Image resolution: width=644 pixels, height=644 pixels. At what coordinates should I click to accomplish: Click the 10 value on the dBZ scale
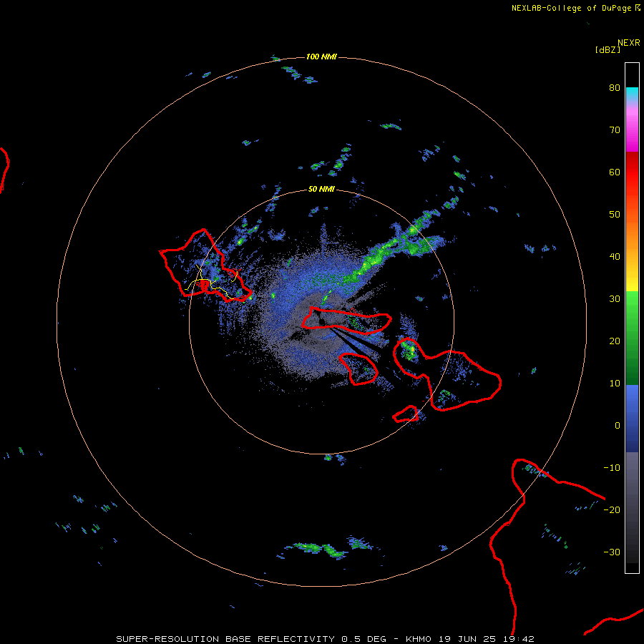click(615, 384)
